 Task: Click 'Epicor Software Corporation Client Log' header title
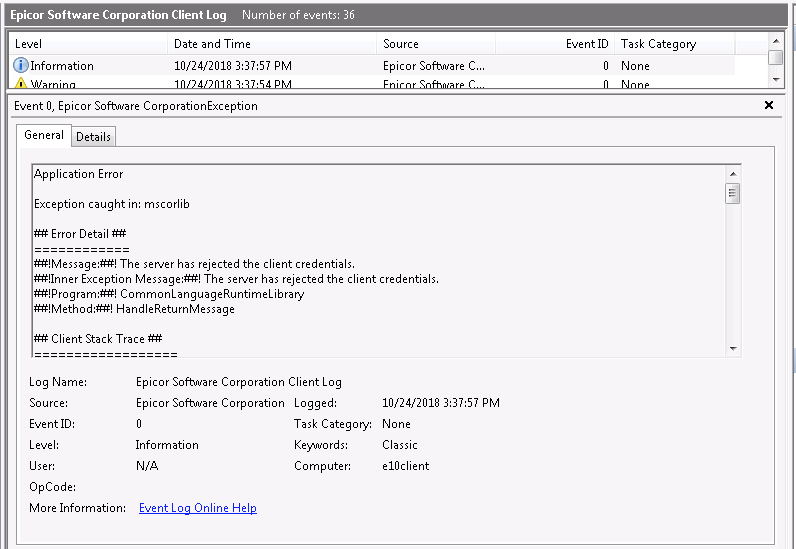[x=118, y=15]
